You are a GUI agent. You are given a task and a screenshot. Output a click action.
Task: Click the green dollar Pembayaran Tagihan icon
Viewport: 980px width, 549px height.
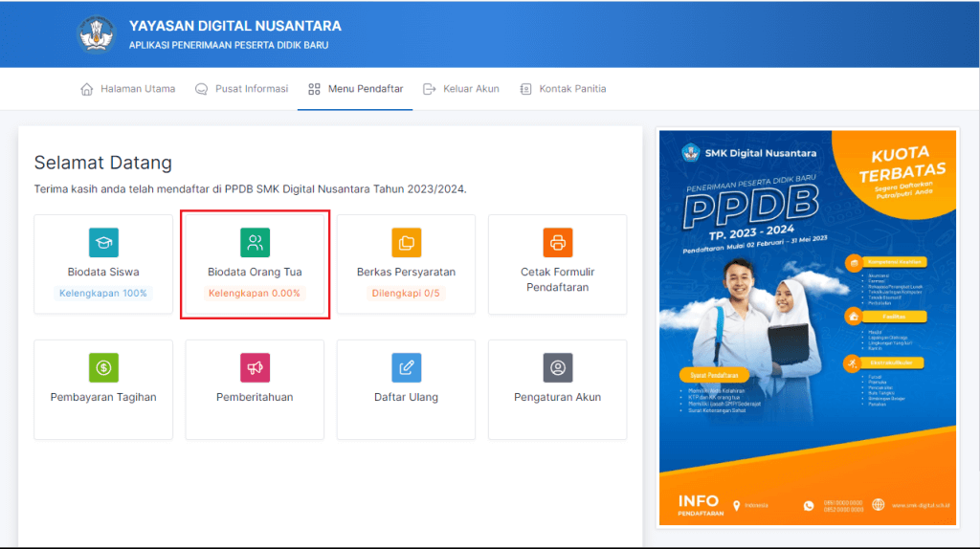coord(103,367)
